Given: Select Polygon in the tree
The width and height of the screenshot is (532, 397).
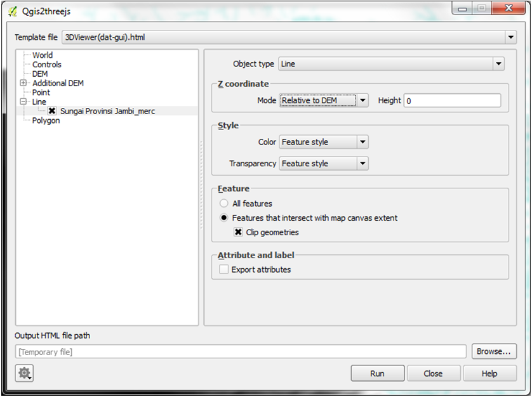Looking at the screenshot, I should click(x=46, y=120).
